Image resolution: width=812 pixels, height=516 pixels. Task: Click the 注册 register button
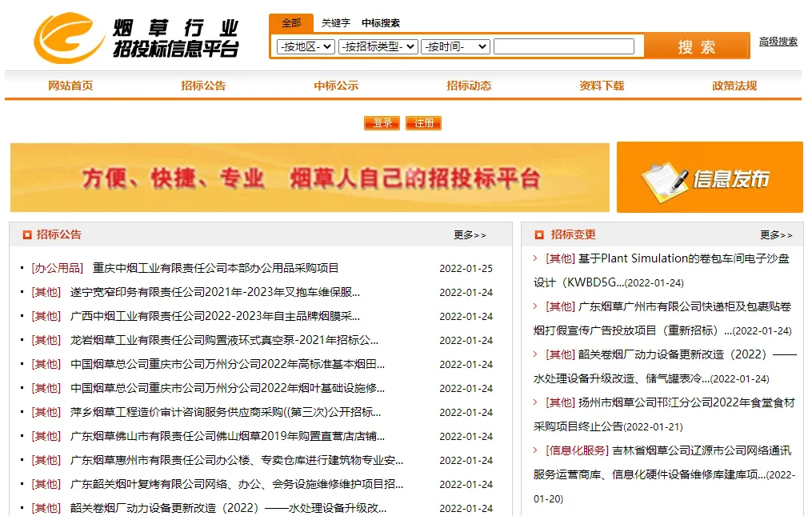click(424, 123)
